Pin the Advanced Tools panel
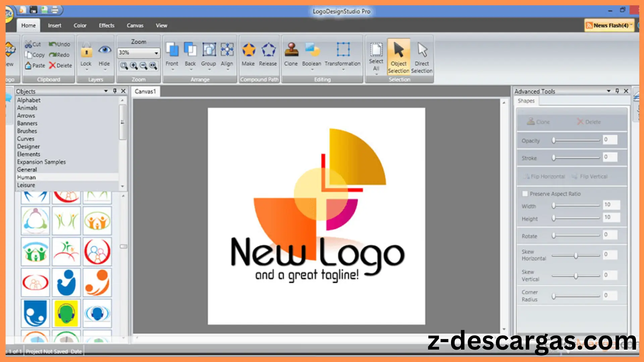Image resolution: width=644 pixels, height=362 pixels. coord(617,91)
